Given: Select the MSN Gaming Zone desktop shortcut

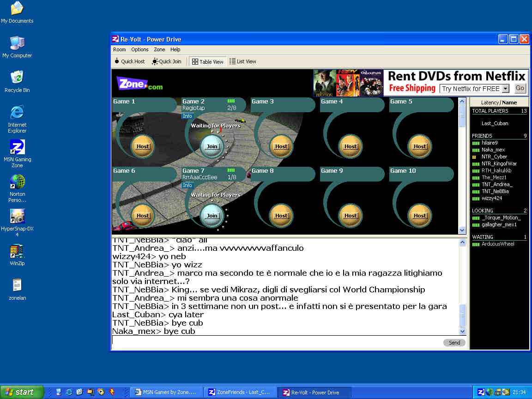Looking at the screenshot, I should 17,154.
